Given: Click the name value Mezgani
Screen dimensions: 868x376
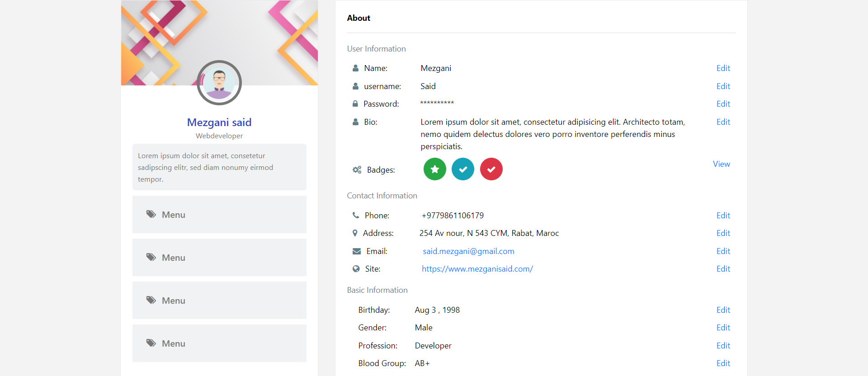Looking at the screenshot, I should coord(436,68).
